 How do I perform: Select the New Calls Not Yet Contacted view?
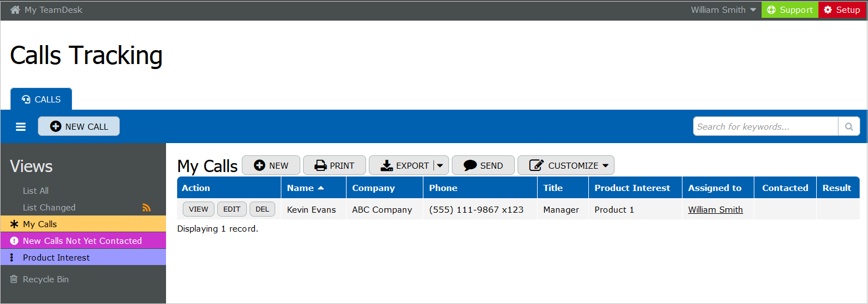[x=82, y=241]
